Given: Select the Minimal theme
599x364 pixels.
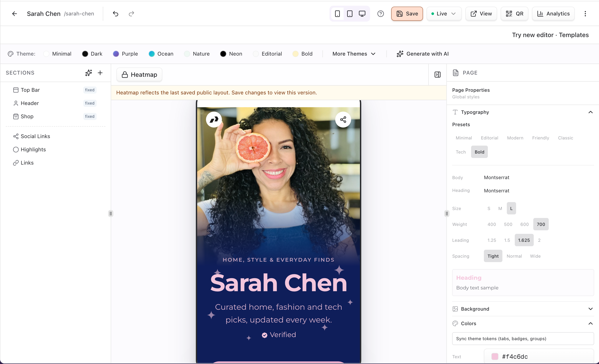Looking at the screenshot, I should coord(57,54).
